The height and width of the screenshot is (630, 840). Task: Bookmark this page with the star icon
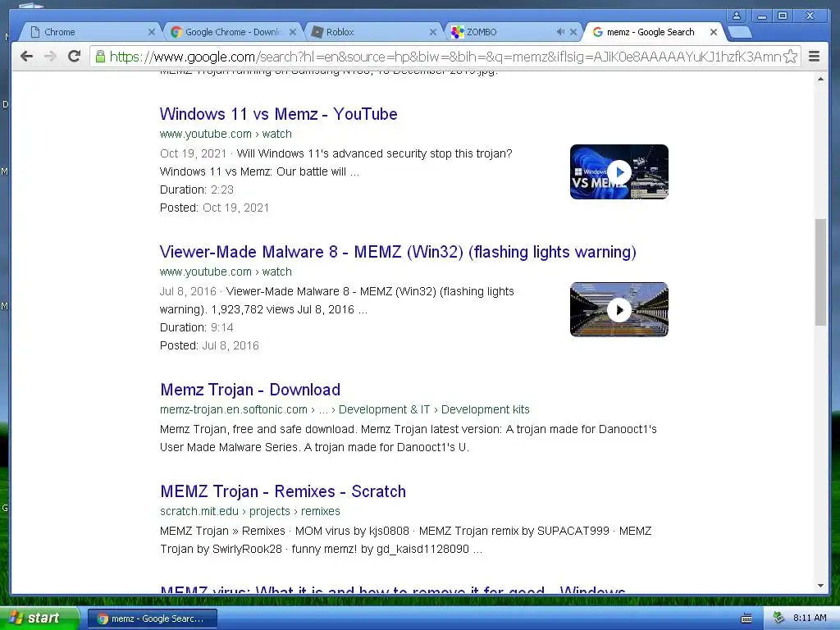[x=790, y=57]
